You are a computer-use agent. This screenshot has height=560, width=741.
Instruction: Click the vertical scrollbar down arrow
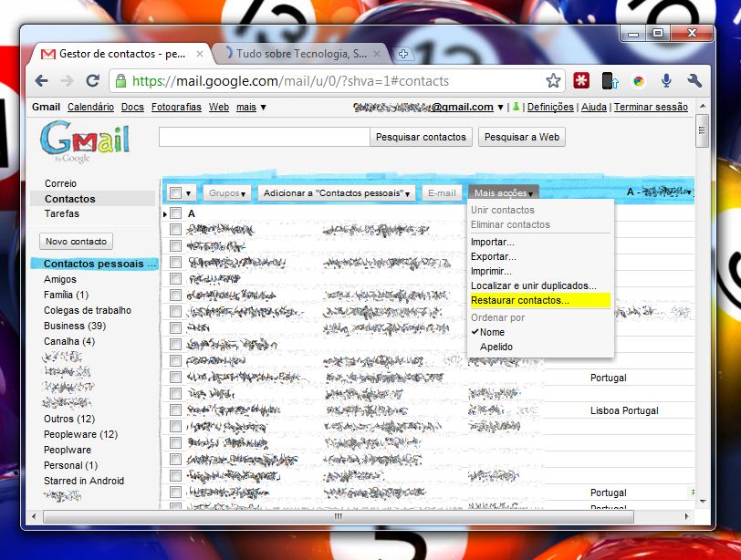coord(703,502)
